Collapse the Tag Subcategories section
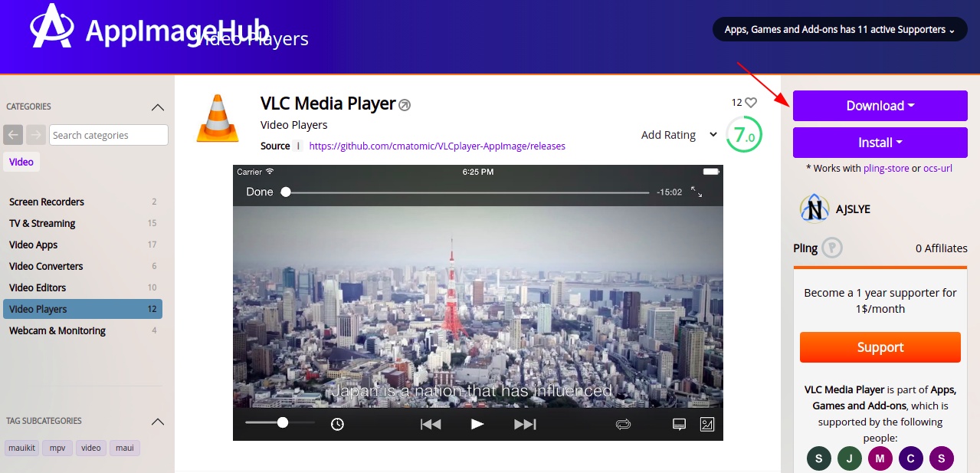Image resolution: width=980 pixels, height=473 pixels. click(157, 422)
